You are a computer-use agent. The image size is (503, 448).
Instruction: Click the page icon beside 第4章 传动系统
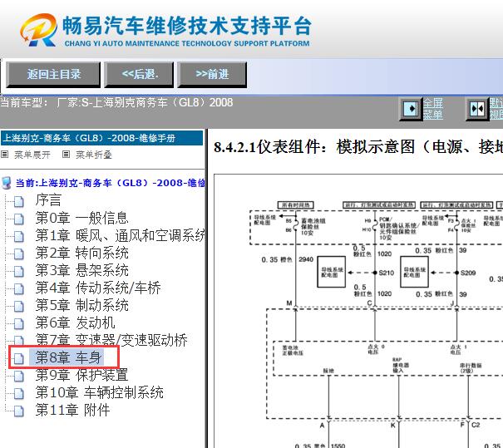[19, 288]
